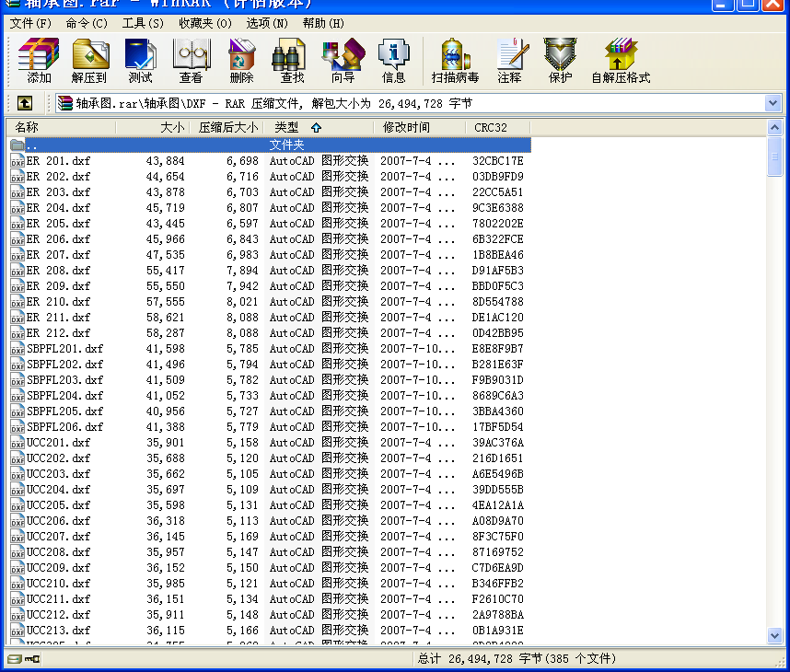The width and height of the screenshot is (790, 672).
Task: Open the 自解压格式 (SFX) tool
Action: click(621, 61)
